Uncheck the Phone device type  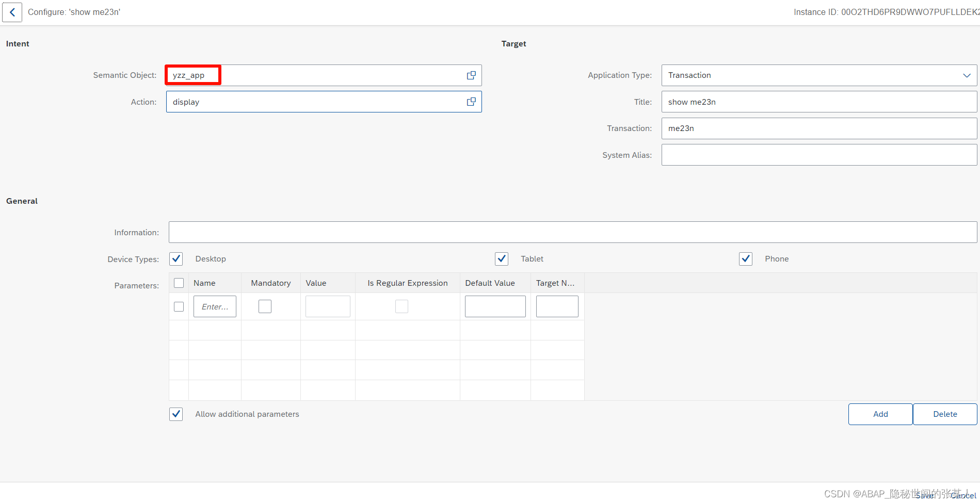click(x=746, y=259)
